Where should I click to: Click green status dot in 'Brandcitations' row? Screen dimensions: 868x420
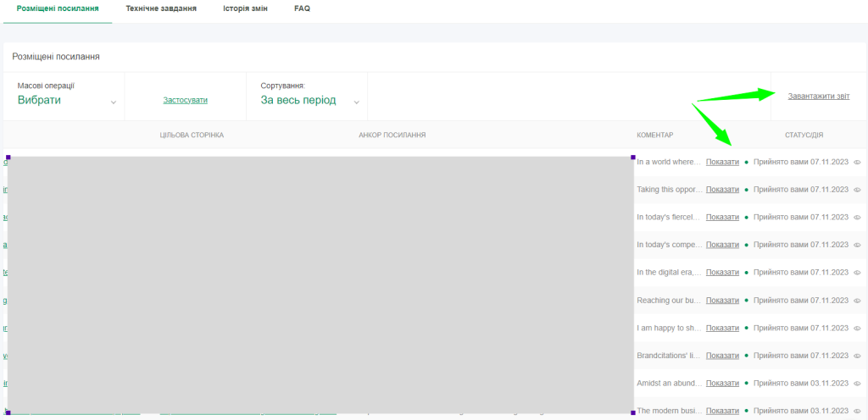coord(746,356)
